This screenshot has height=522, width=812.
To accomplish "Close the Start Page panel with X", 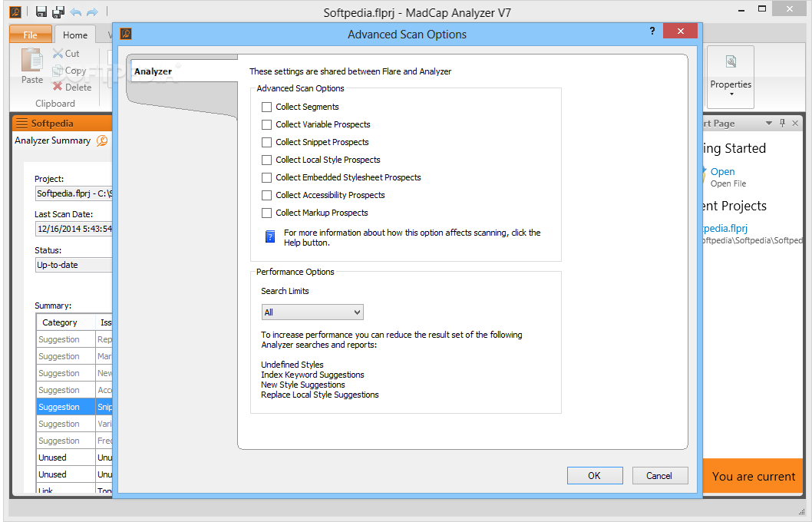I will [x=795, y=123].
